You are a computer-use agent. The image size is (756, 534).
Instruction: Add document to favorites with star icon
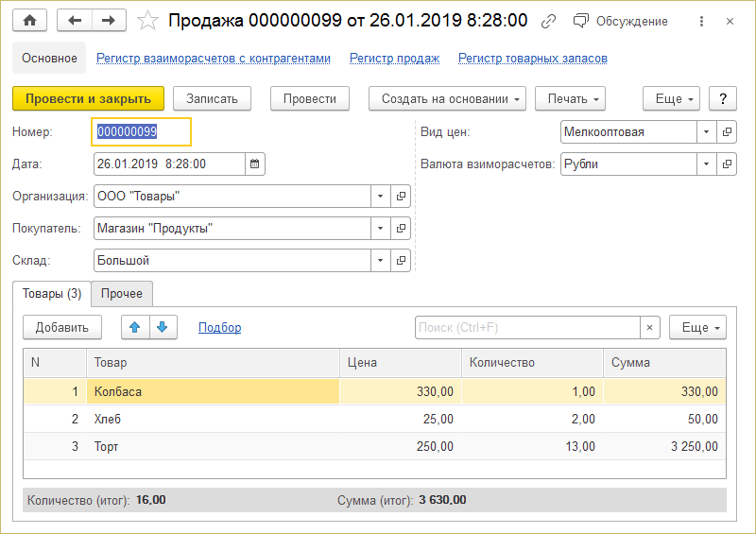147,21
